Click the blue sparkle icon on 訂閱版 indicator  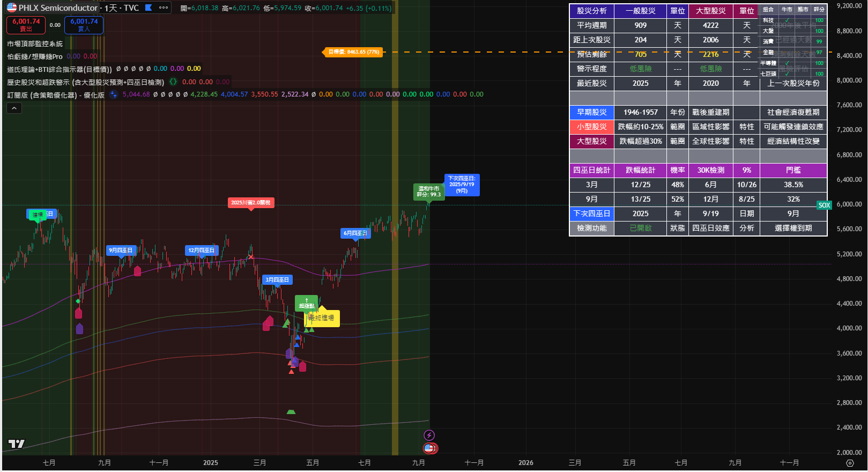click(113, 94)
